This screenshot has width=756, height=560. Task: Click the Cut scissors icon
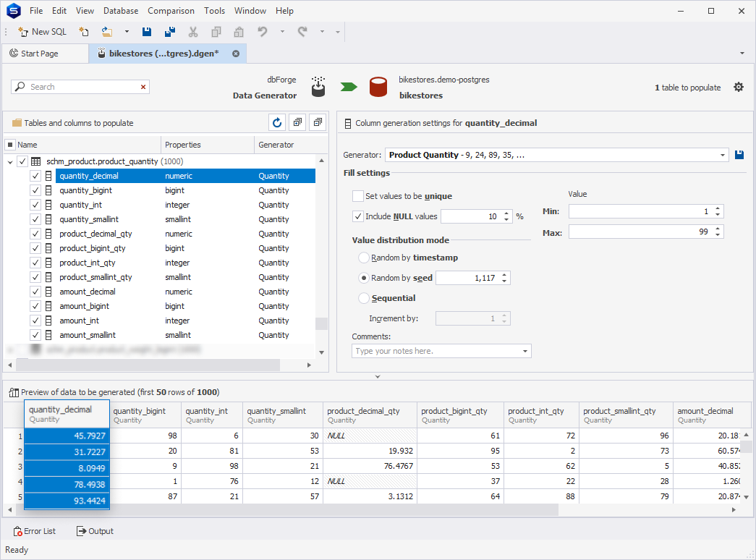(x=193, y=32)
